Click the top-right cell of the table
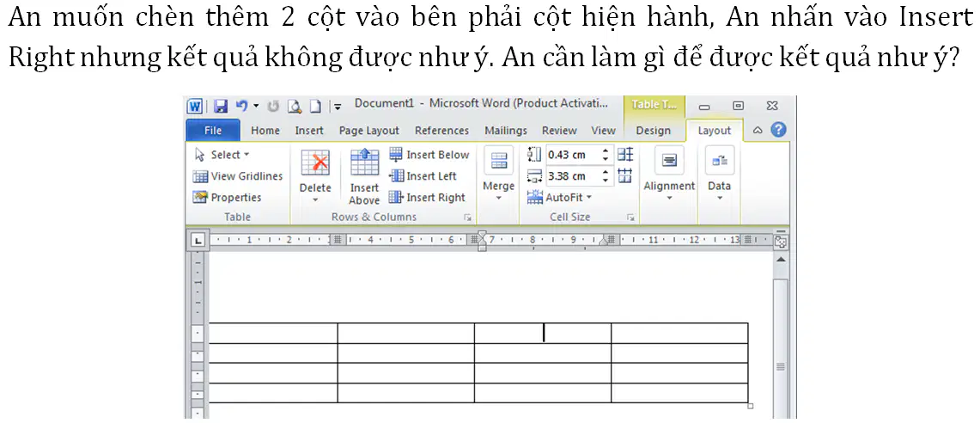Image resolution: width=980 pixels, height=423 pixels. pyautogui.click(x=679, y=334)
